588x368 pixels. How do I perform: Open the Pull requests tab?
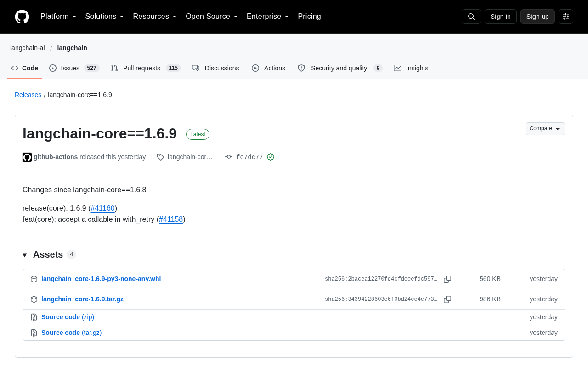pyautogui.click(x=146, y=68)
